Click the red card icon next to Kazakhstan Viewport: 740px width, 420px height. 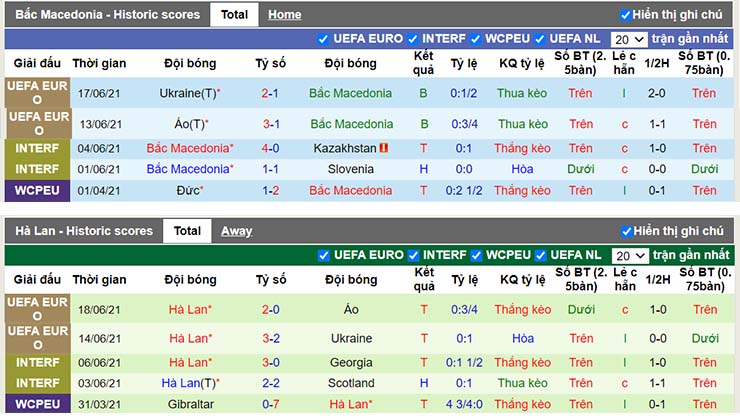pyautogui.click(x=384, y=148)
